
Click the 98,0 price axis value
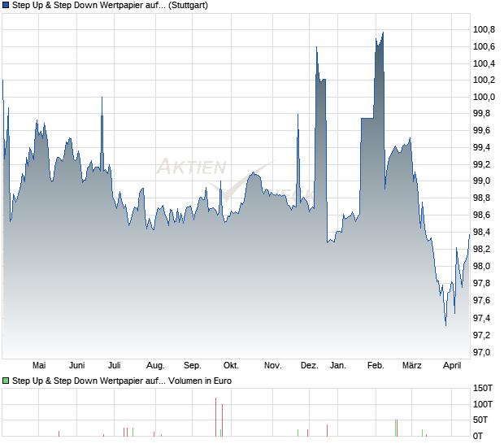pos(481,266)
